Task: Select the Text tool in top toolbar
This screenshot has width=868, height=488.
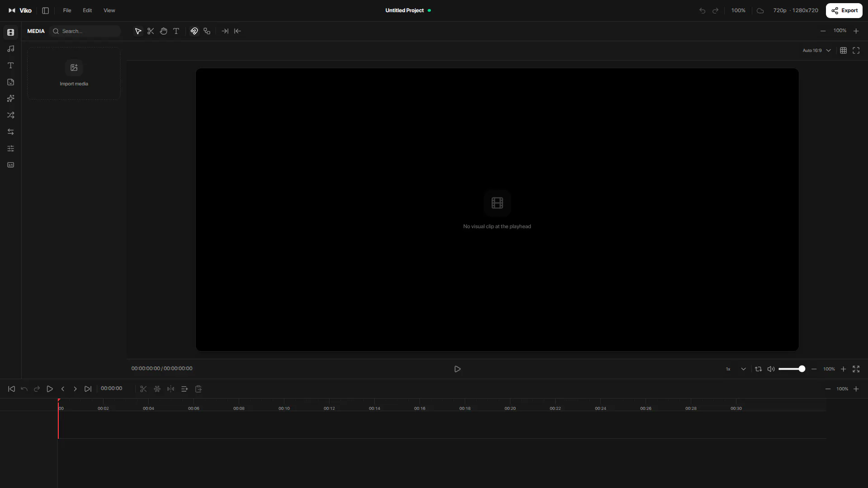Action: coord(176,31)
